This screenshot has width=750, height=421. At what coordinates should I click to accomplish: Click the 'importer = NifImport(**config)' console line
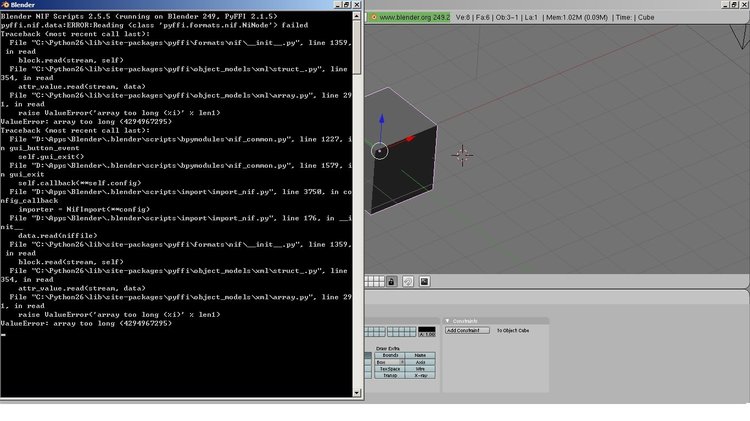(84, 209)
